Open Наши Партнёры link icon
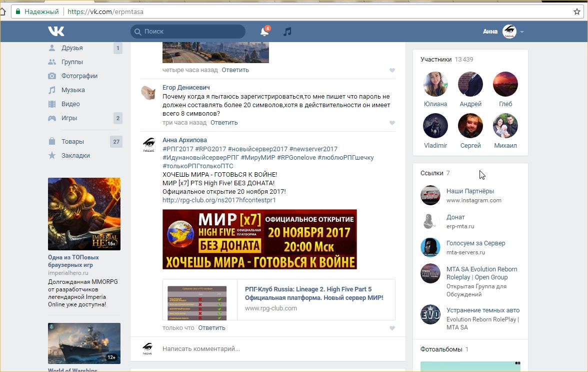Viewport: 588px width, 372px height. (430, 195)
